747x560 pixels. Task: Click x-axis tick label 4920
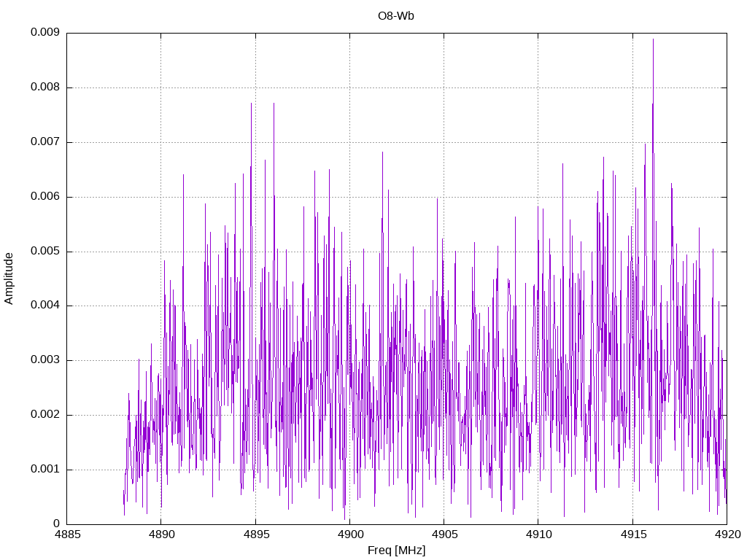[727, 534]
